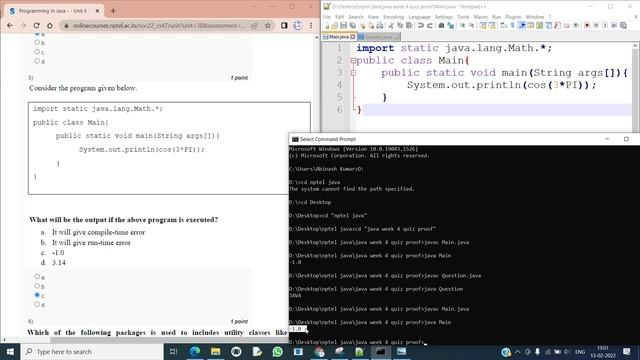Image resolution: width=640 pixels, height=360 pixels.
Task: Click the Start Recording macro icon
Action: click(588, 25)
